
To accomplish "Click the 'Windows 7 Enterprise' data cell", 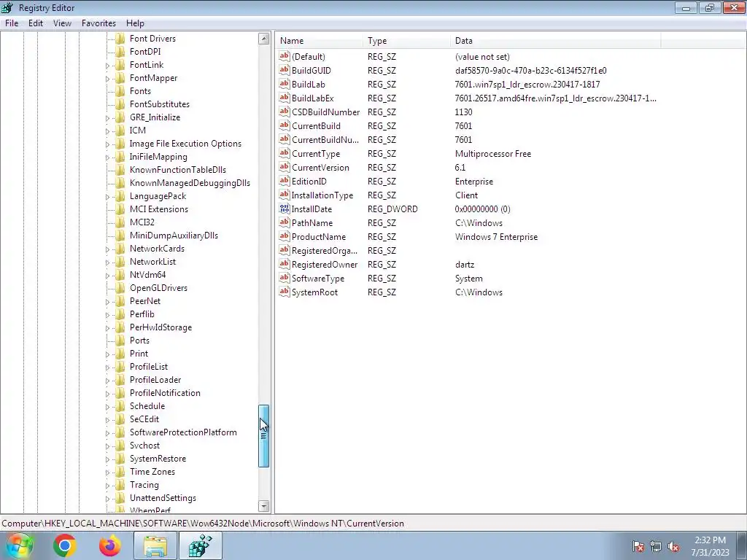I will pyautogui.click(x=496, y=237).
